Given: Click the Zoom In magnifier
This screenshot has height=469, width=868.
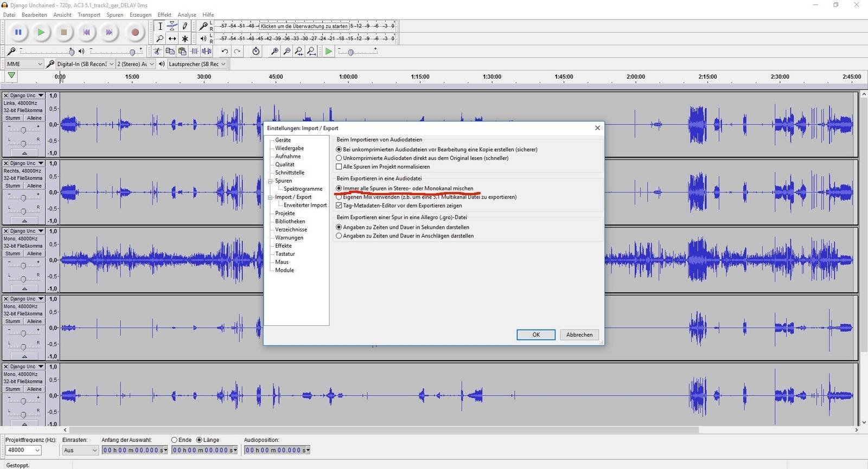Looking at the screenshot, I should coord(275,52).
